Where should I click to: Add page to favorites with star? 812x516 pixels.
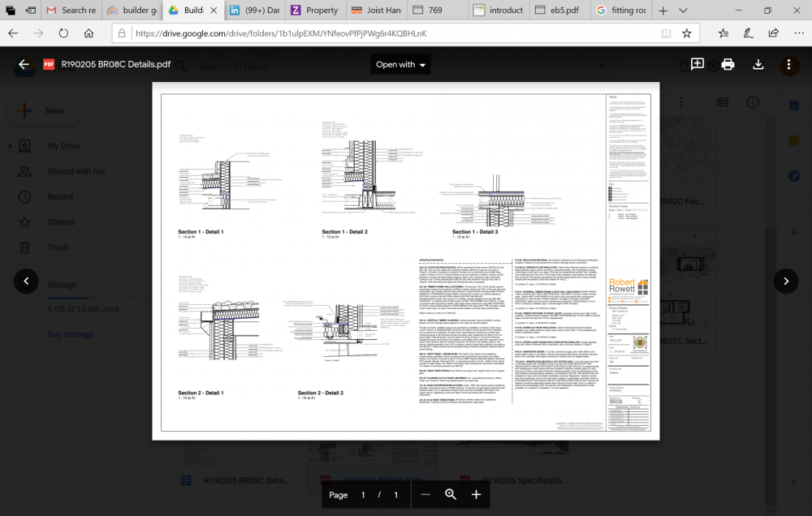[x=687, y=33]
